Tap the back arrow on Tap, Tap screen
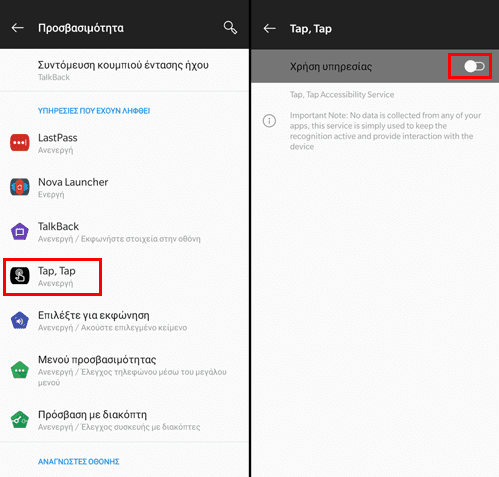The width and height of the screenshot is (499, 477). [x=269, y=29]
